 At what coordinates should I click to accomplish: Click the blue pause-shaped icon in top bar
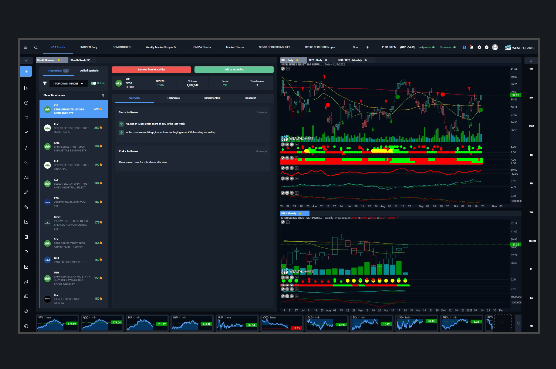coord(464,47)
